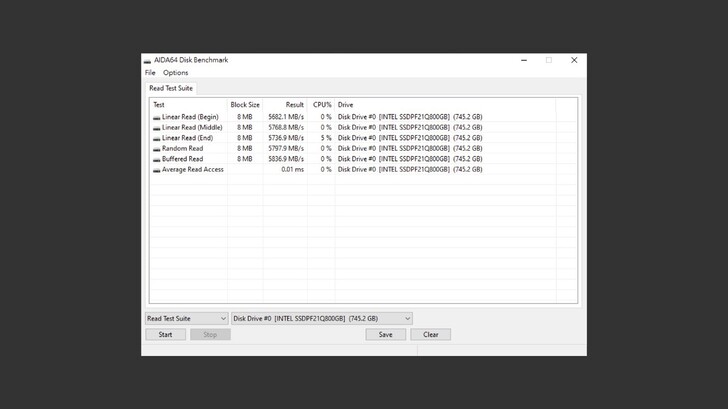Click the Linear Read (End) row icon
The height and width of the screenshot is (409, 728).
(x=156, y=138)
